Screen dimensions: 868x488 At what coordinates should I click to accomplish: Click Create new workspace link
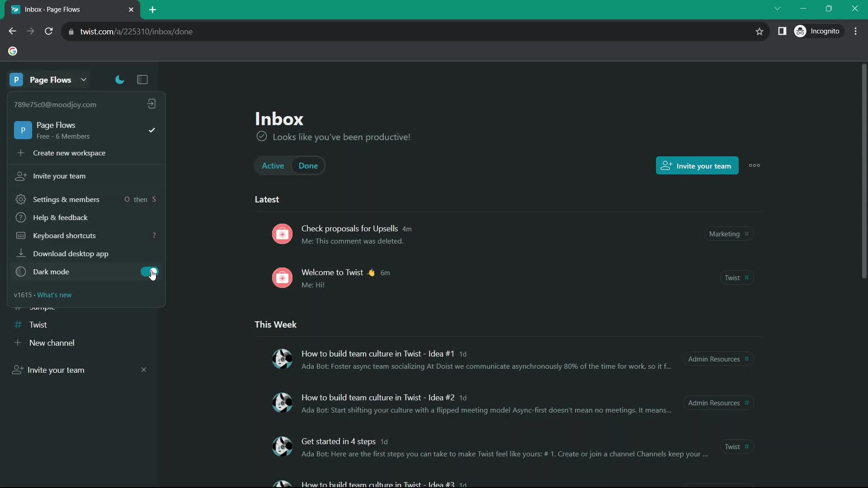tap(69, 153)
